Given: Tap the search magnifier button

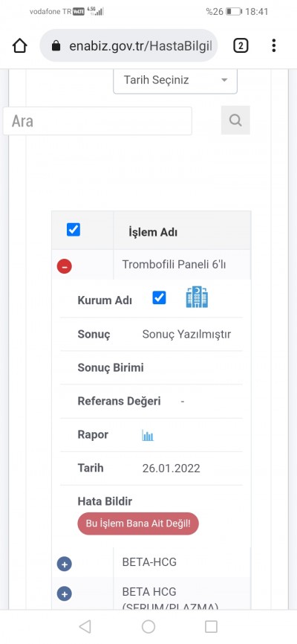Looking at the screenshot, I should [x=235, y=120].
